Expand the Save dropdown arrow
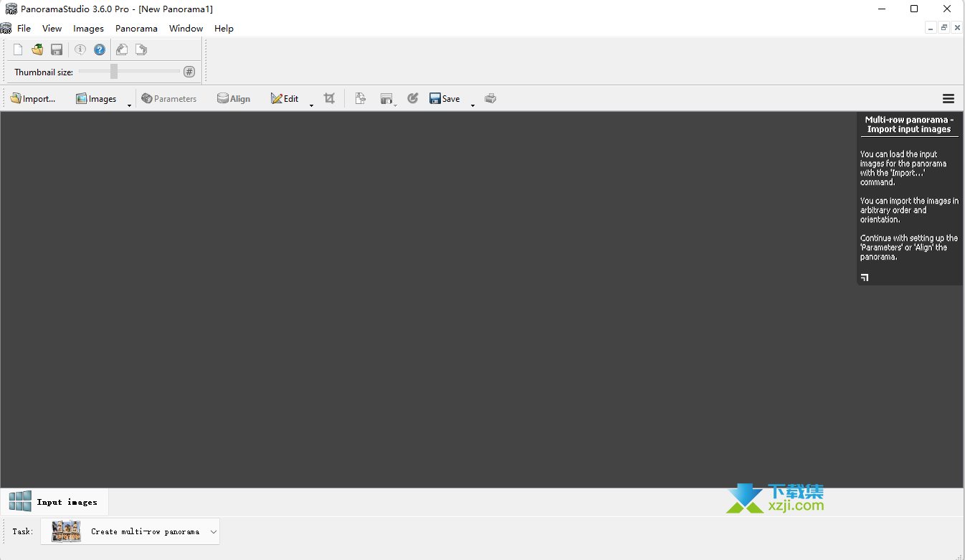 [472, 105]
